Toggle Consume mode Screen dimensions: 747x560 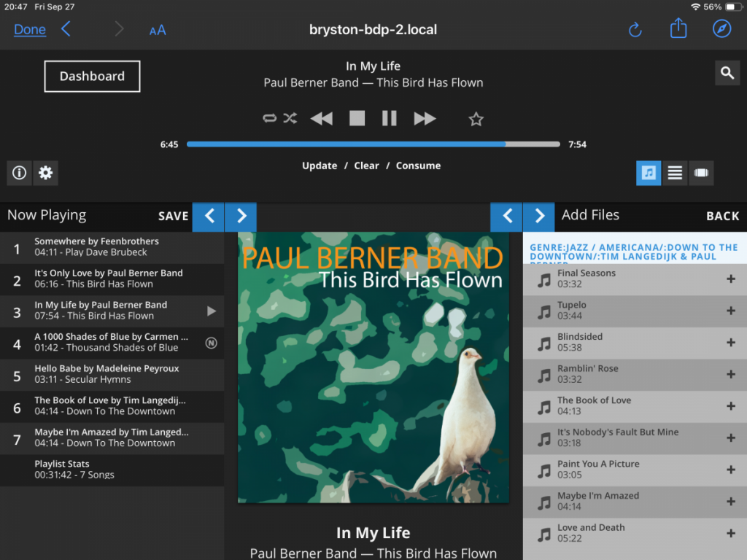(418, 166)
